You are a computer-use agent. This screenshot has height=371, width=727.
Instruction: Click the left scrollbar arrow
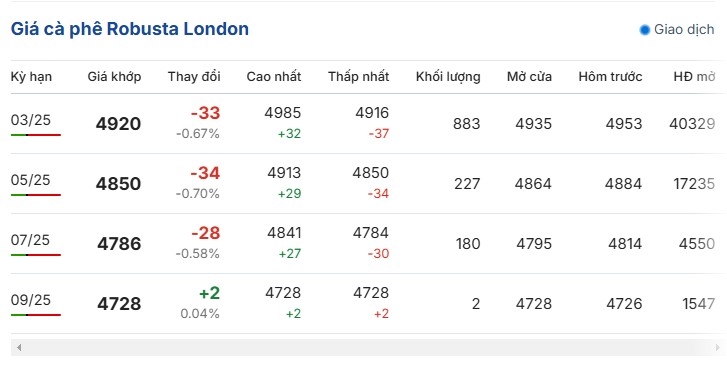tap(19, 347)
